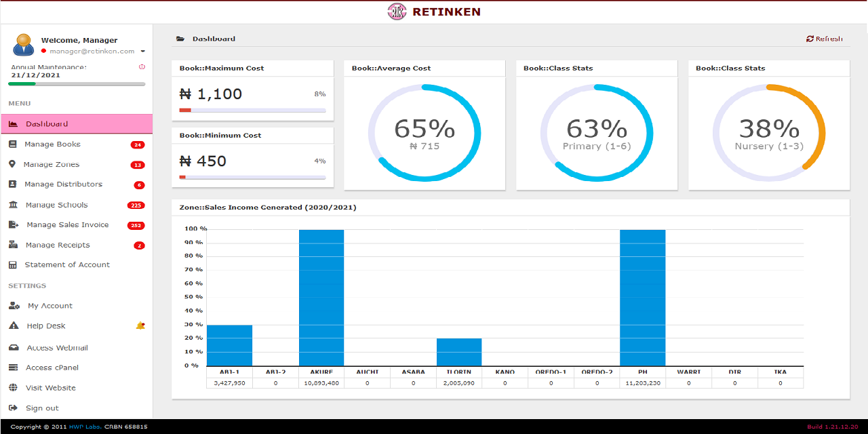Click the Manage Books book icon
The height and width of the screenshot is (434, 868).
(12, 144)
